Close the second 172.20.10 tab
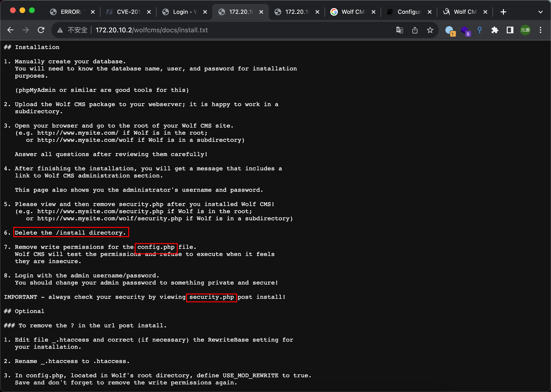Image resolution: width=551 pixels, height=392 pixels. (x=318, y=12)
